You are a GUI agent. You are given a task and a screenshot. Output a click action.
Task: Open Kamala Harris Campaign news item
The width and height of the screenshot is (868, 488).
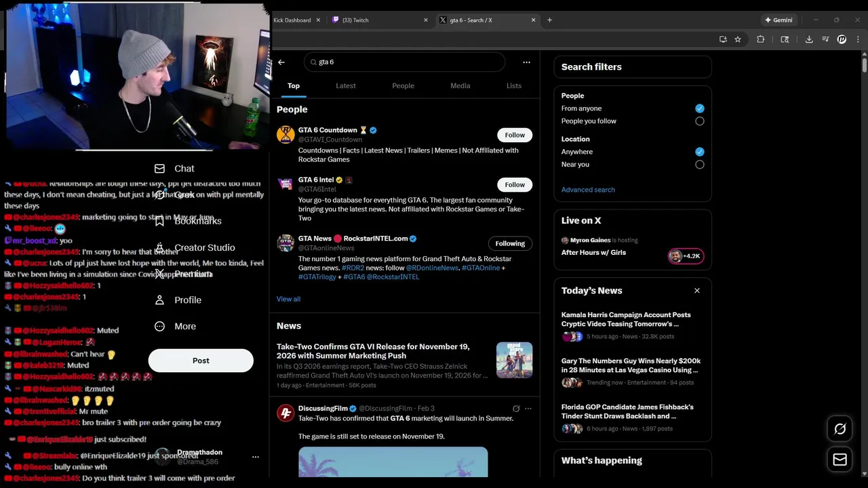coord(633,326)
